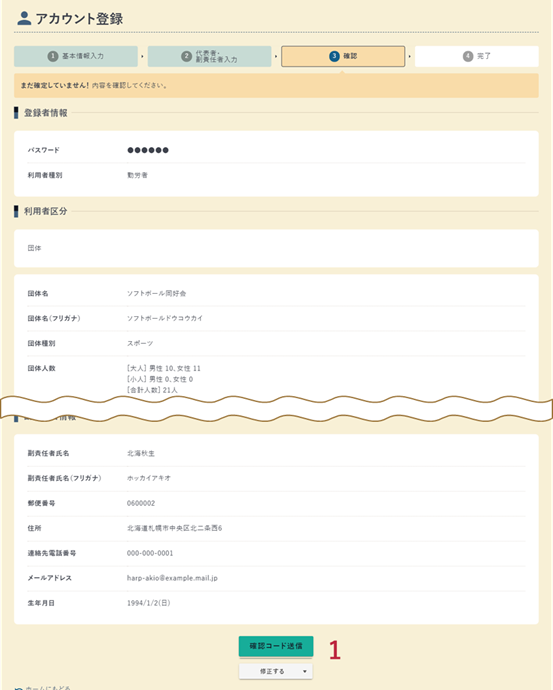This screenshot has height=690, width=553.
Task: Follow the ホームにもどる link
Action: [47, 688]
